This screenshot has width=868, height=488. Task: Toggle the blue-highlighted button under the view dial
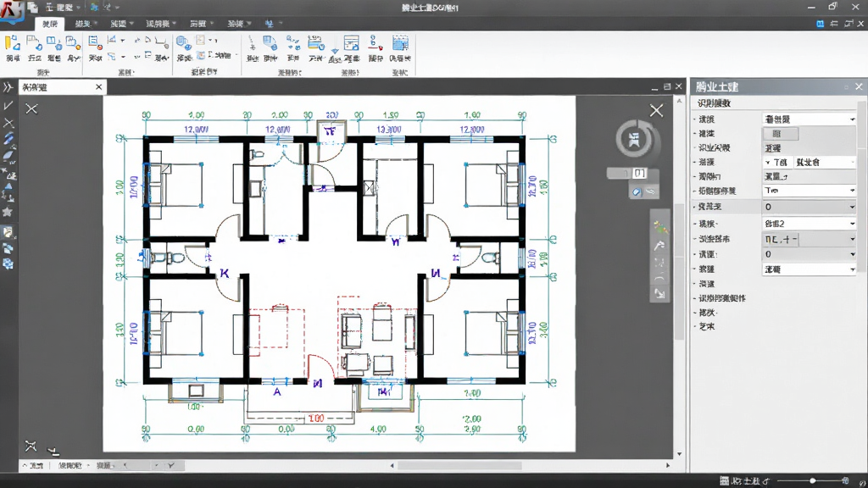pos(637,191)
